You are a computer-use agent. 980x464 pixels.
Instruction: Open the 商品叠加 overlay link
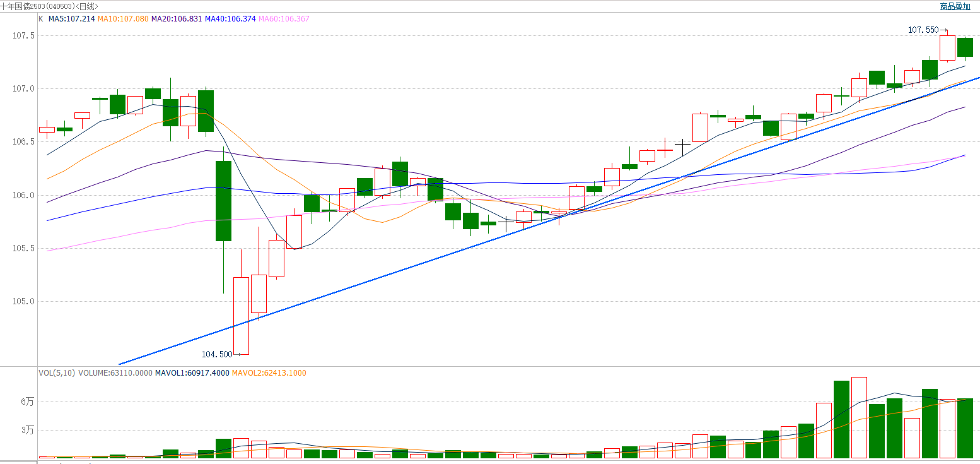[955, 6]
